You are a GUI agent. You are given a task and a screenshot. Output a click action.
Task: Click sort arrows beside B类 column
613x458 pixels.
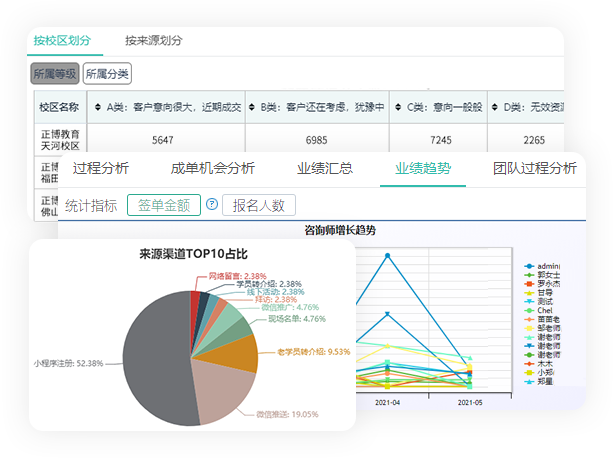[x=251, y=106]
